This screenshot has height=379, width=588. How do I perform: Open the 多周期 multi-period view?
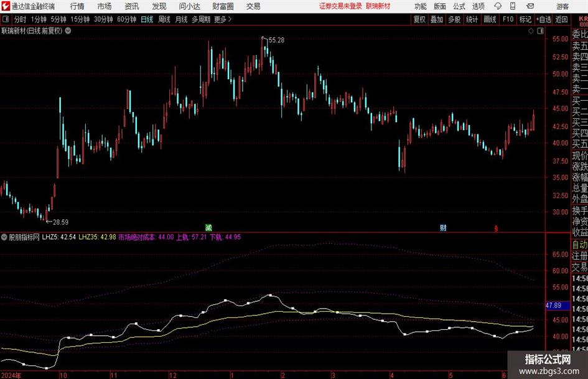tap(201, 19)
